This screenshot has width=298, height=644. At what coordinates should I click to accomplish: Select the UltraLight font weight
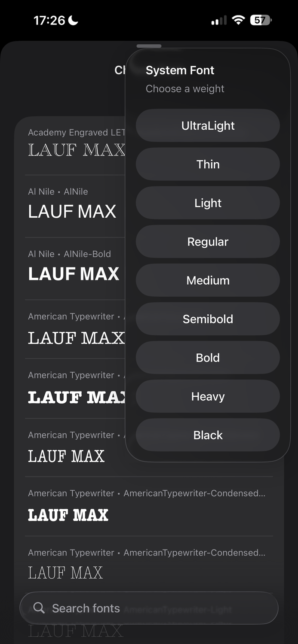point(208,125)
